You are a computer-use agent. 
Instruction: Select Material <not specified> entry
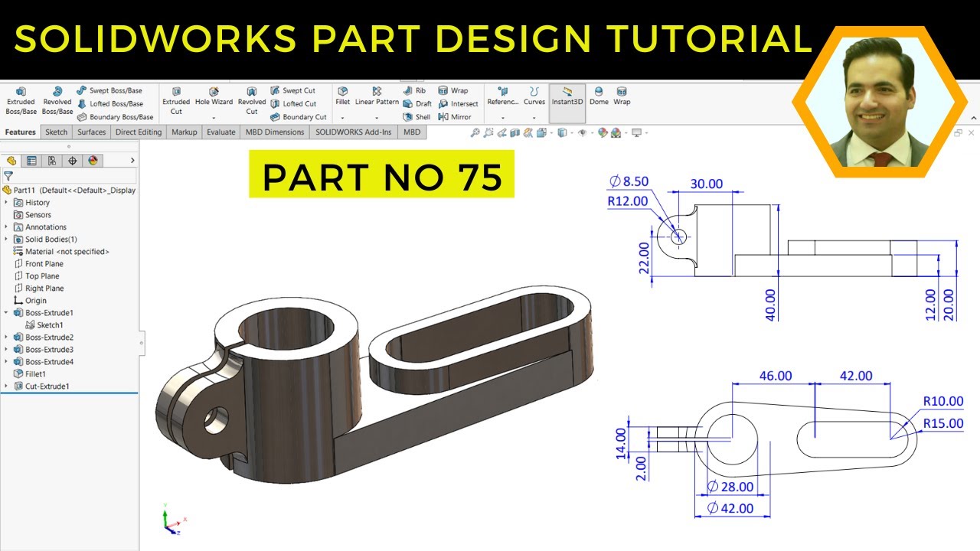click(61, 252)
